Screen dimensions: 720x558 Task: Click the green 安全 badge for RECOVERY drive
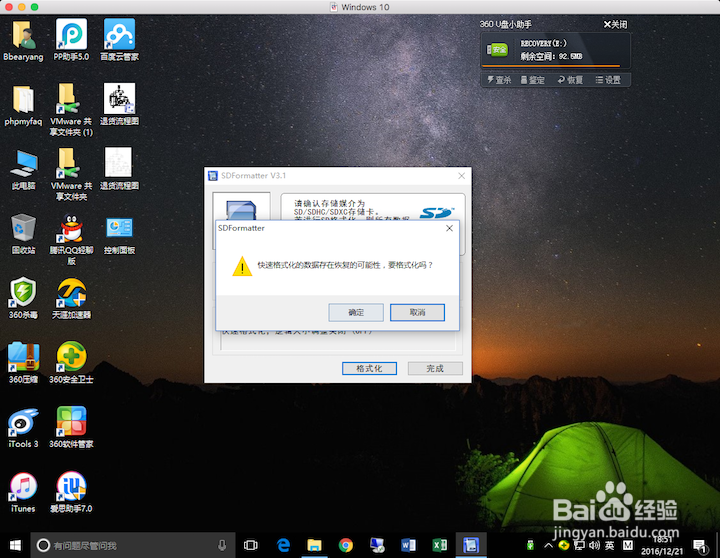498,49
